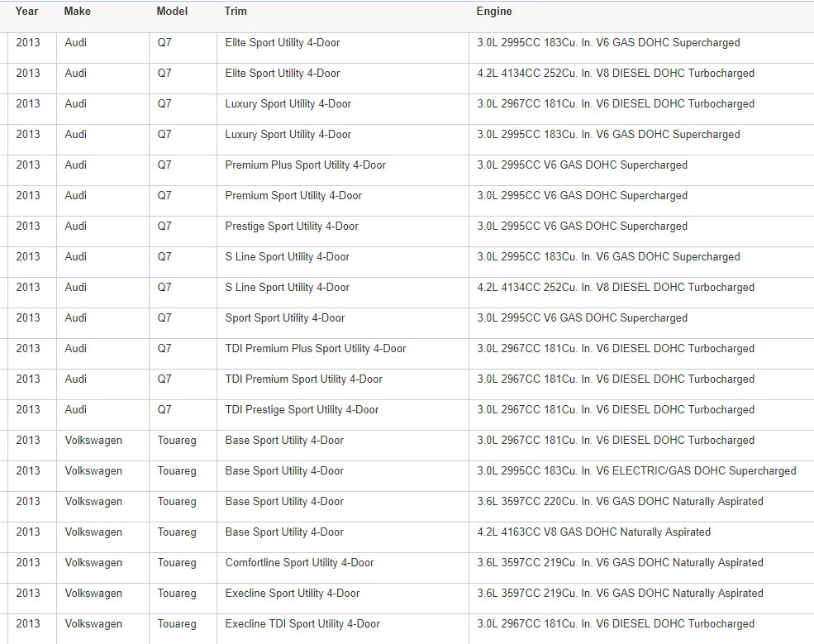Click the 4.2L 4163CC V8 GAS engine cell
The height and width of the screenshot is (644, 814).
641,537
